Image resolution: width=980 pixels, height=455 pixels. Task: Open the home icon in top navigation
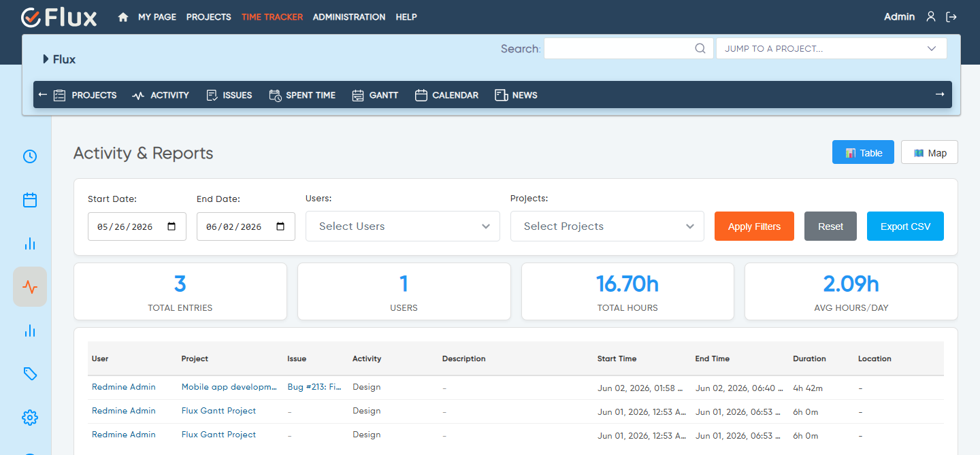click(x=123, y=17)
